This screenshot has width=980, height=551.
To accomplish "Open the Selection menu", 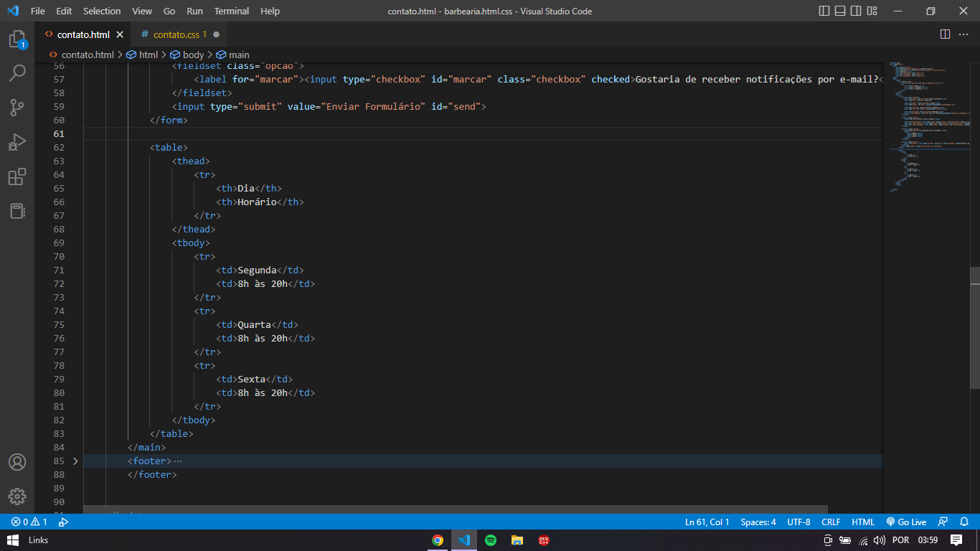I will pyautogui.click(x=102, y=11).
